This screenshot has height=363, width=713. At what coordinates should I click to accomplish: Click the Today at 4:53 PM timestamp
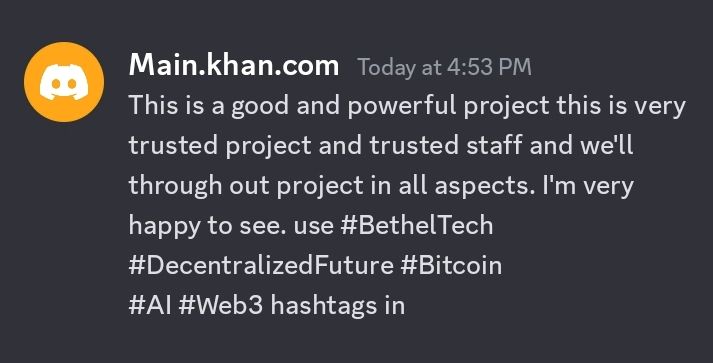pos(444,67)
